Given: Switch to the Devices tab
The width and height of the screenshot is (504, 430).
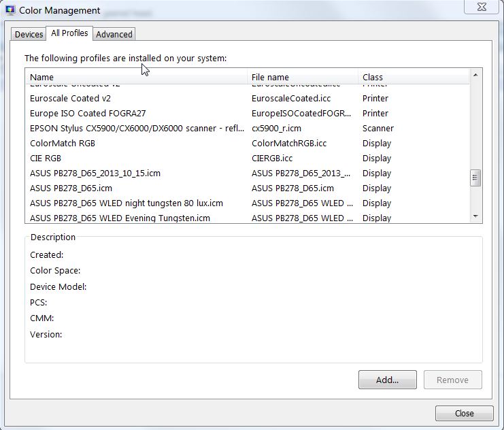Looking at the screenshot, I should coord(29,34).
